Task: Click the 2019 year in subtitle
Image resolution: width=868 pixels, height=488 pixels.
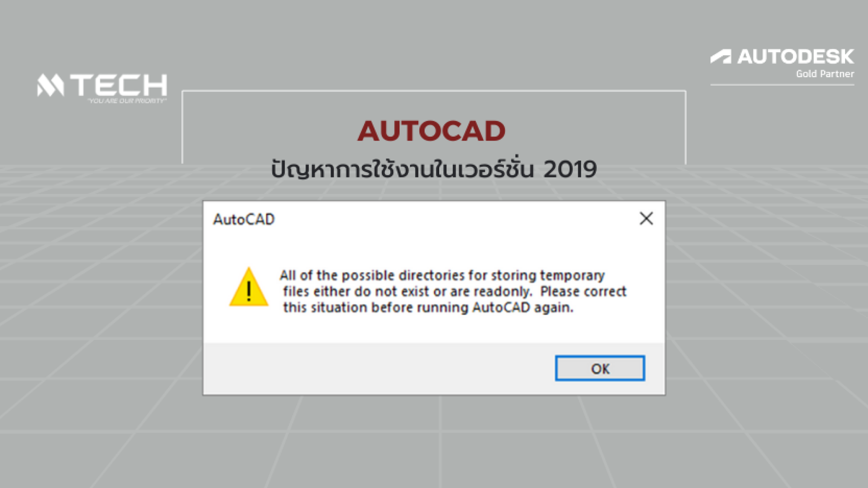Action: tap(570, 169)
